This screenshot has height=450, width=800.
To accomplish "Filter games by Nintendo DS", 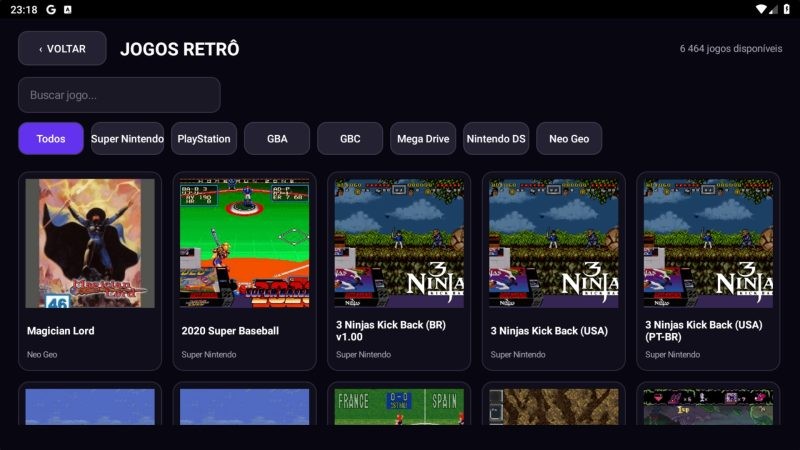I will tap(496, 138).
